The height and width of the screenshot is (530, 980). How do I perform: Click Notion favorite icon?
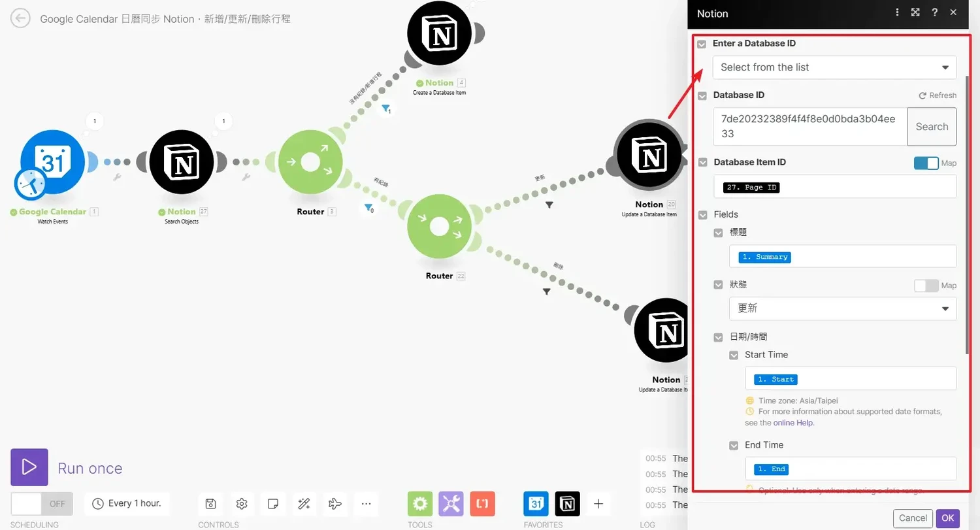(x=567, y=503)
